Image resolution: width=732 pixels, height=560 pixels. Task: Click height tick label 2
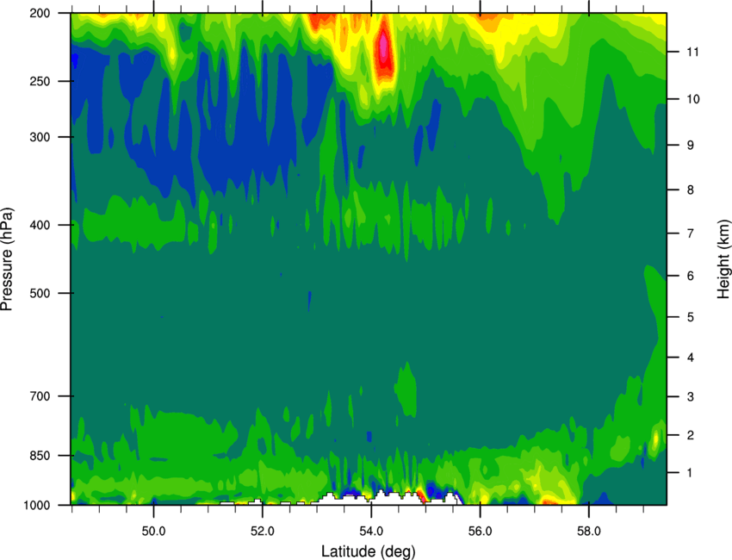(x=690, y=435)
